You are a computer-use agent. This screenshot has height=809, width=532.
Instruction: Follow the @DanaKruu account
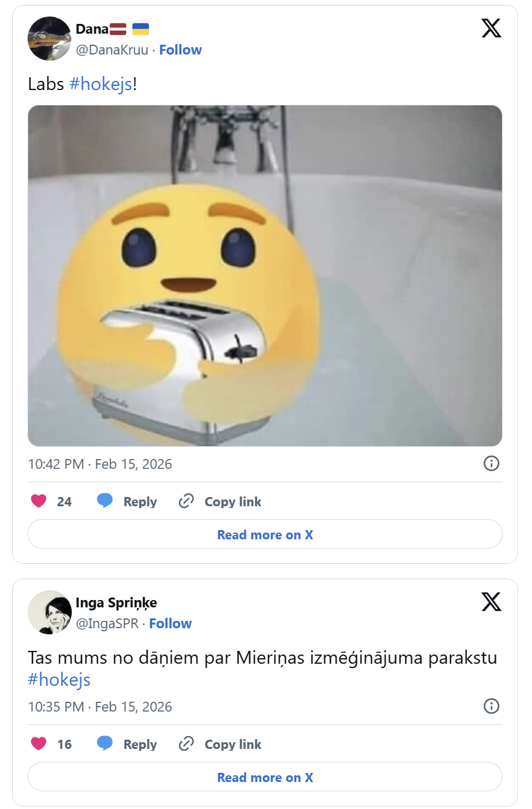[x=180, y=50]
